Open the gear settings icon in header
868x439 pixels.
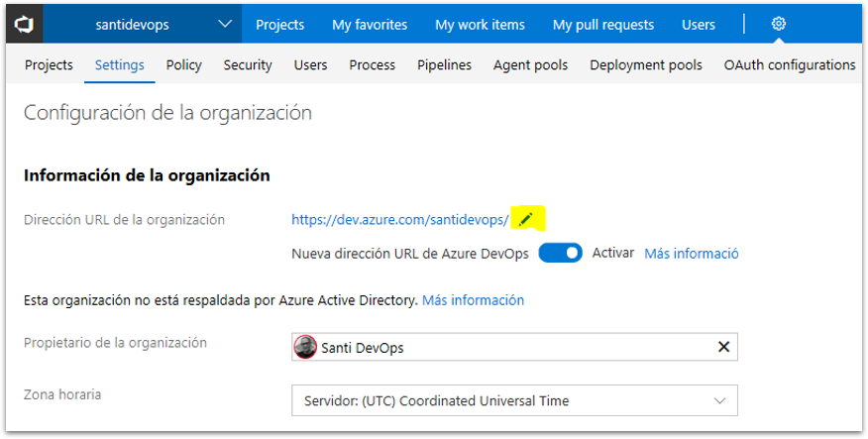point(778,24)
